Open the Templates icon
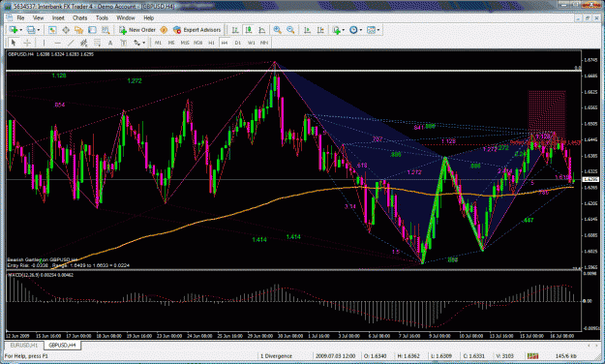 coord(371,30)
